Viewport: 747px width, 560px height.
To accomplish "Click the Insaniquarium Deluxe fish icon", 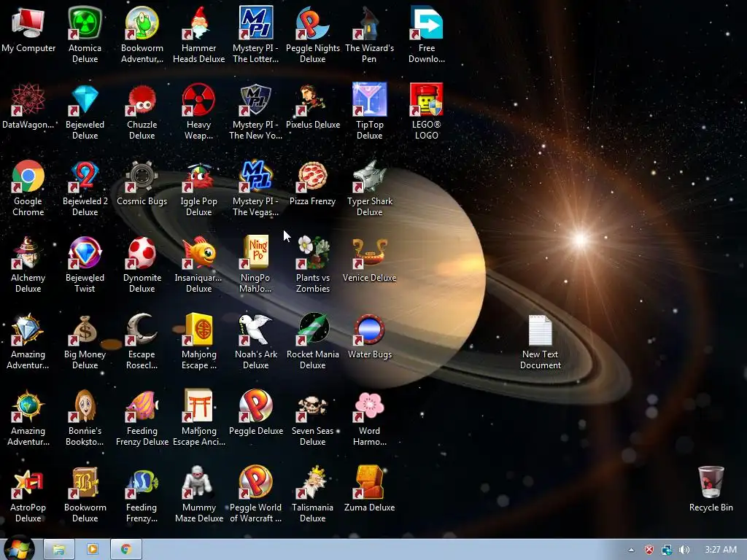I will pyautogui.click(x=198, y=253).
